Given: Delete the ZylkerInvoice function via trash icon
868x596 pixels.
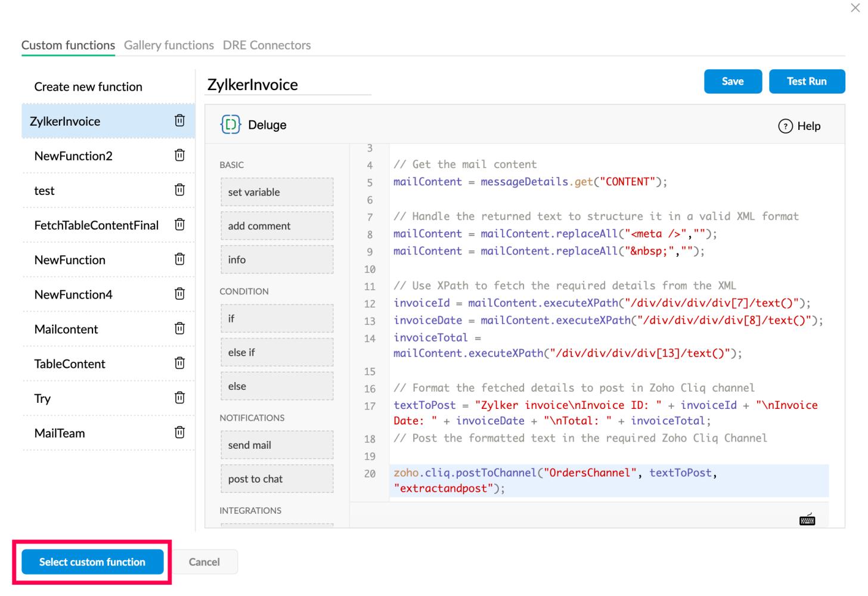Looking at the screenshot, I should click(x=179, y=121).
